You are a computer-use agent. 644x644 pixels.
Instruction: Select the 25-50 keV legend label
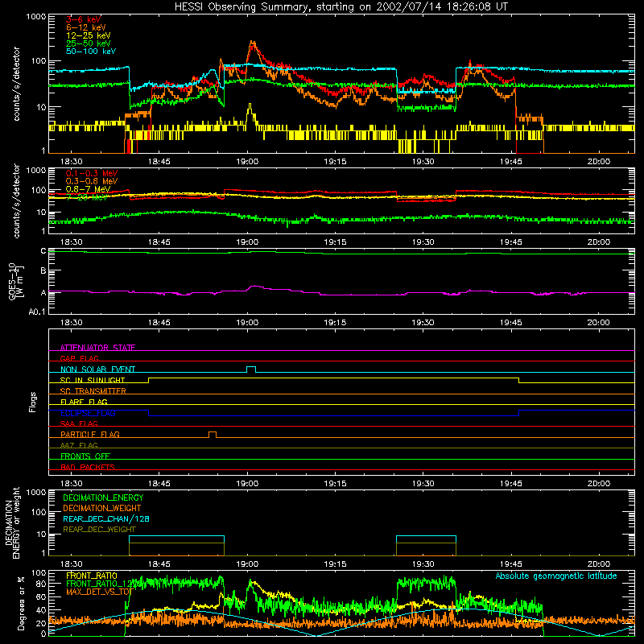click(x=89, y=43)
